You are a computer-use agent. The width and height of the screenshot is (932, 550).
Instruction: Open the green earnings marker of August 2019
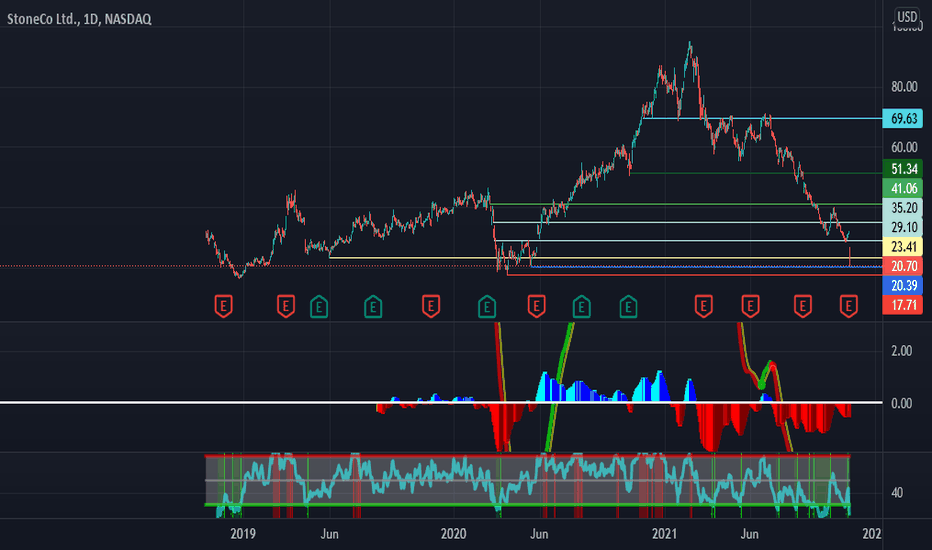(x=373, y=307)
